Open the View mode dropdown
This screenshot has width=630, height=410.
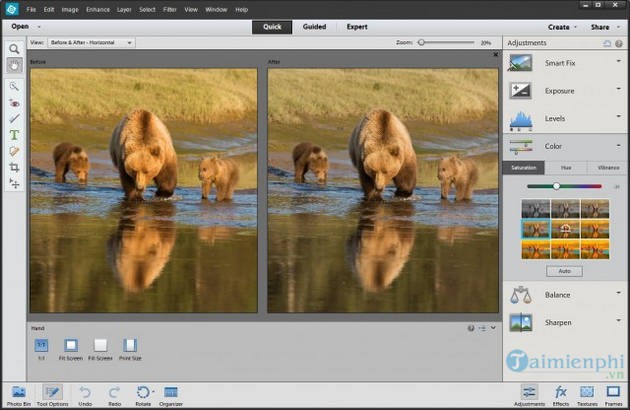(x=91, y=43)
